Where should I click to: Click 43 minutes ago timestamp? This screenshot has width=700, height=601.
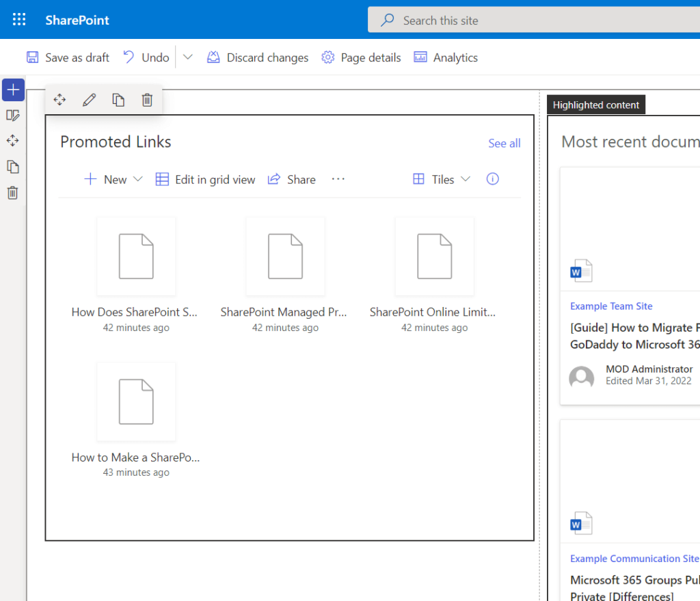136,472
